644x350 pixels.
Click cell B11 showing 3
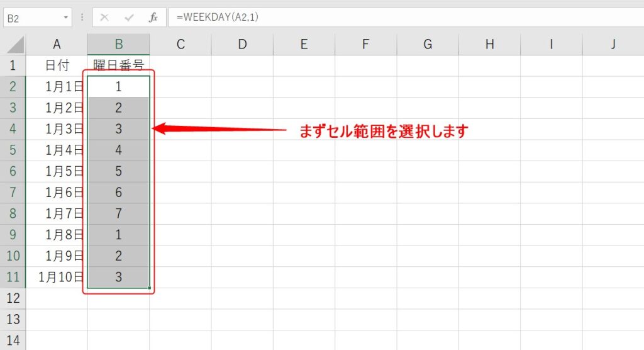pyautogui.click(x=119, y=277)
